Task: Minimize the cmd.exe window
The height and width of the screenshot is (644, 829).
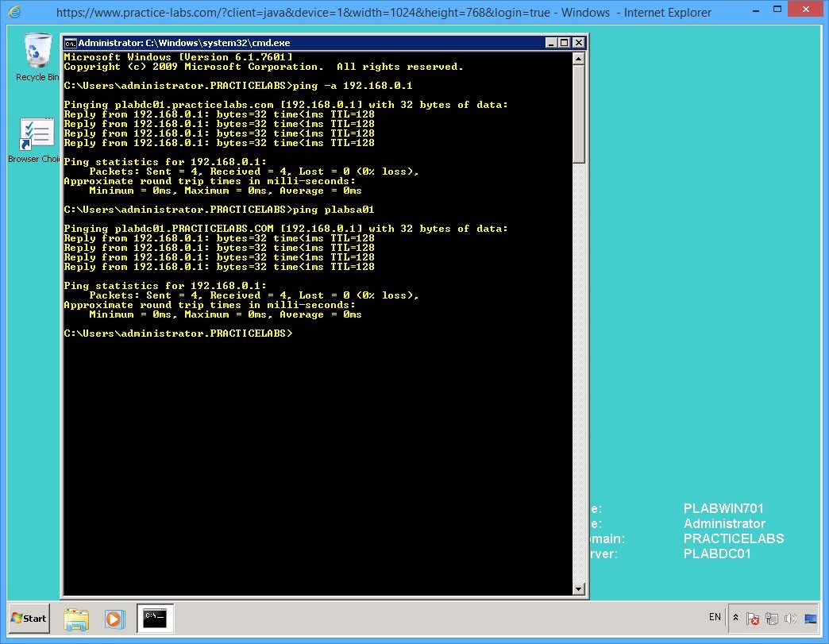Action: 549,43
